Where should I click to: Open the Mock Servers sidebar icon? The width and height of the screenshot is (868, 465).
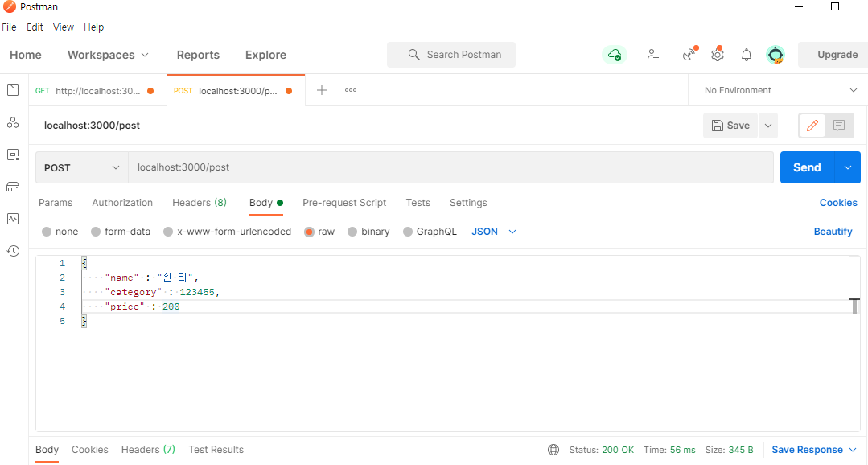(13, 187)
